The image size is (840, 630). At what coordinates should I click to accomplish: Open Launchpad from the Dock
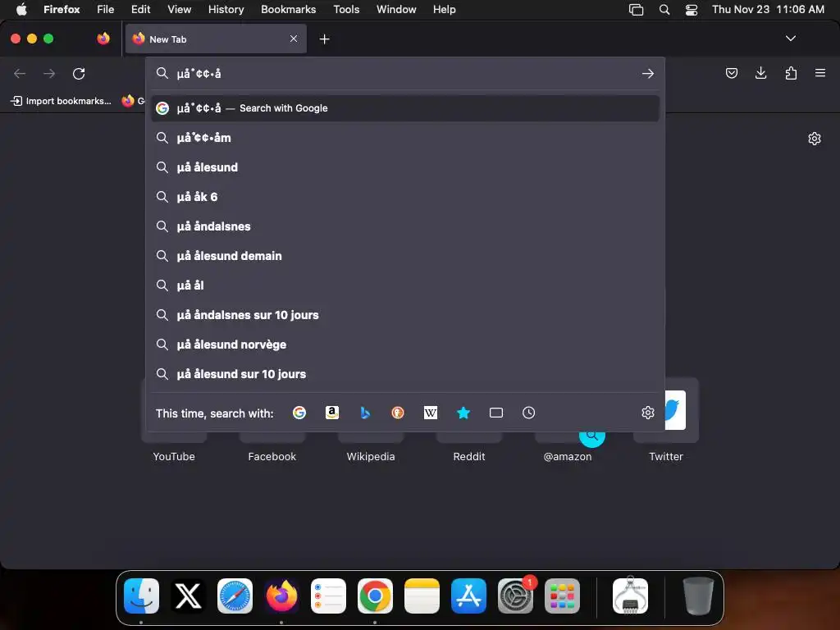tap(562, 596)
